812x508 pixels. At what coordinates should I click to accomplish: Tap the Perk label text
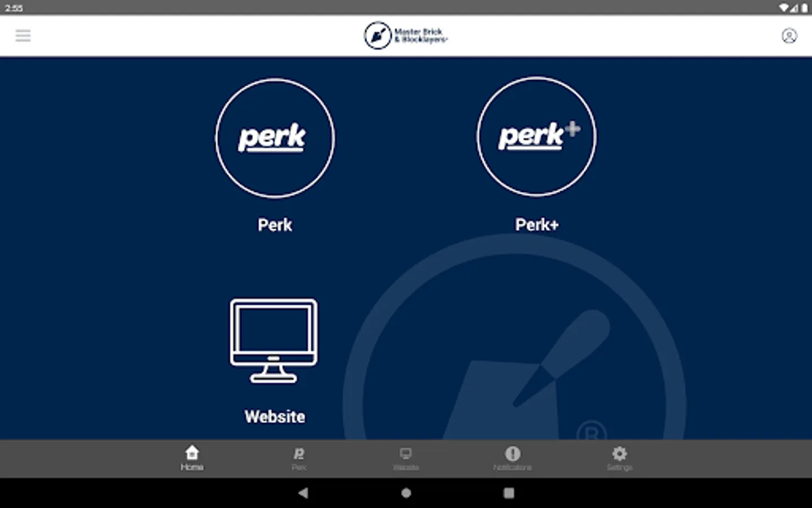click(x=275, y=225)
